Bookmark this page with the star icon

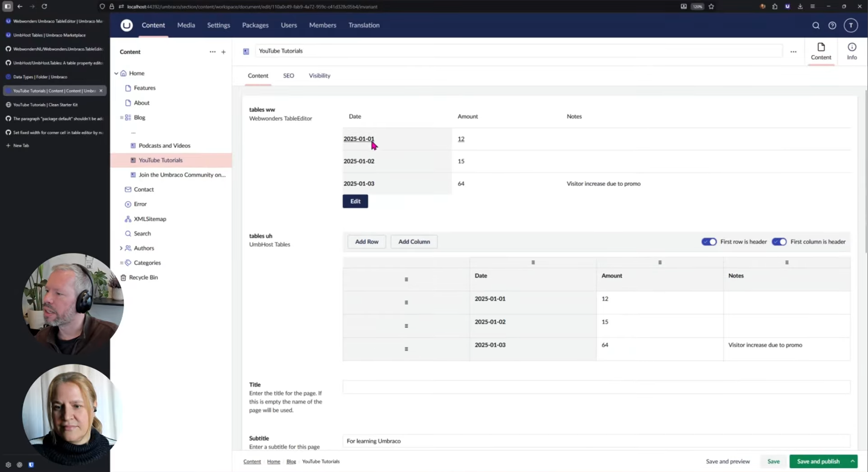[x=711, y=6]
